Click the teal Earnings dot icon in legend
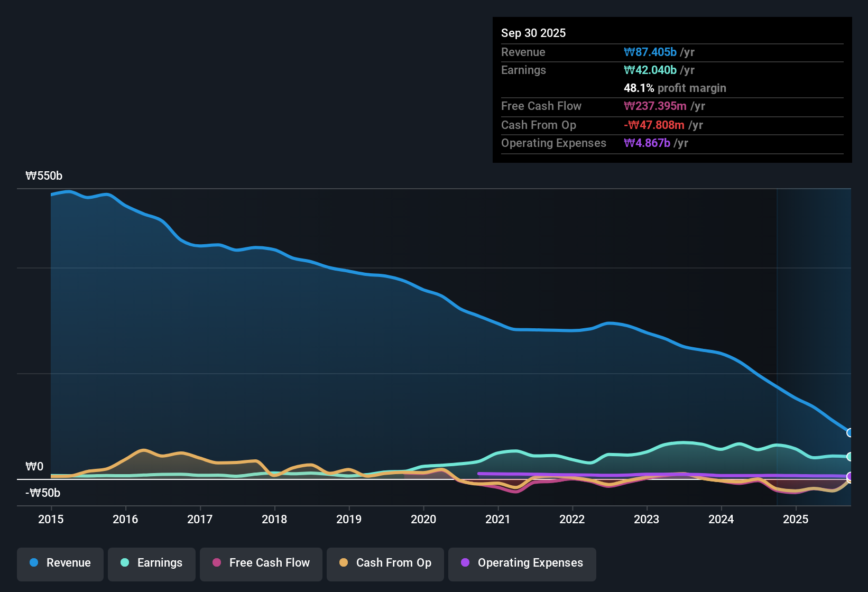 [125, 563]
